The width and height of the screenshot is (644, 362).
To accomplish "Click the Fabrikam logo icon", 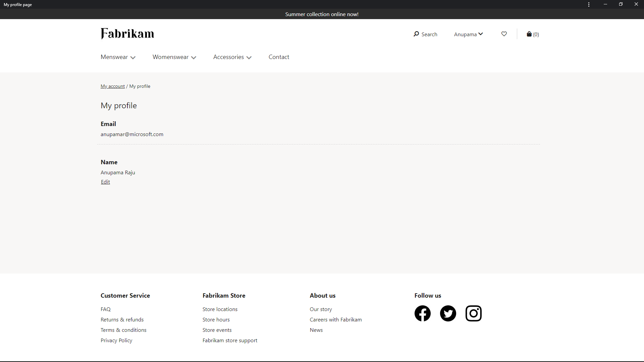I will click(x=127, y=34).
